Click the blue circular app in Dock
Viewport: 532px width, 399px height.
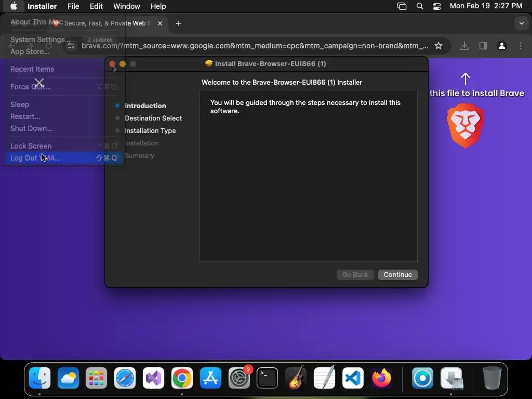click(422, 378)
